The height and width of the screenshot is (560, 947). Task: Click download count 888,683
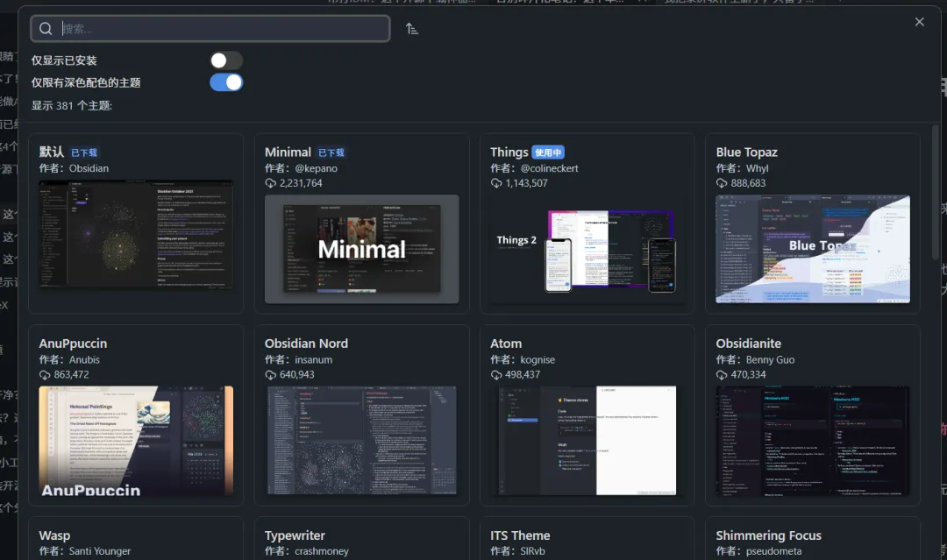[x=748, y=183]
